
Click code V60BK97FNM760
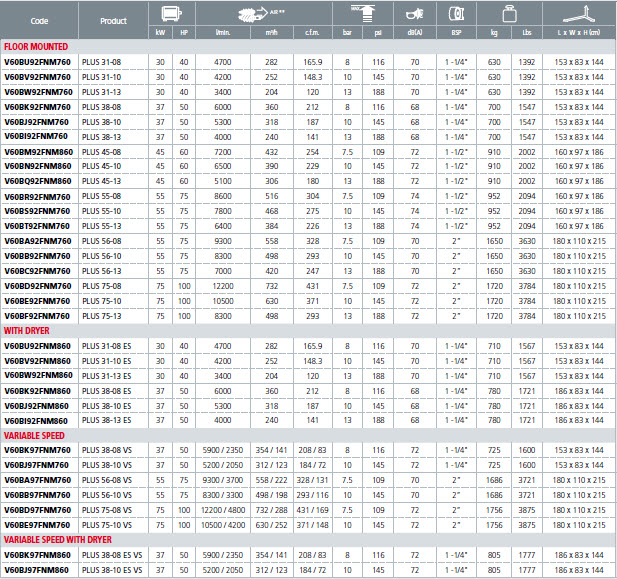(x=37, y=450)
